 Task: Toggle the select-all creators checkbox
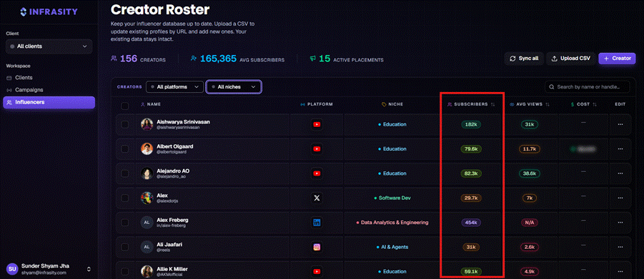[125, 106]
